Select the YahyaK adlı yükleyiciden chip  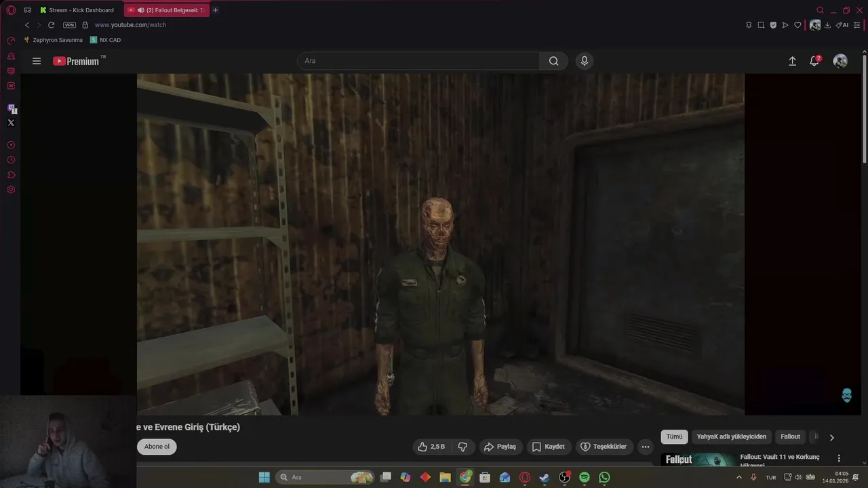click(731, 437)
